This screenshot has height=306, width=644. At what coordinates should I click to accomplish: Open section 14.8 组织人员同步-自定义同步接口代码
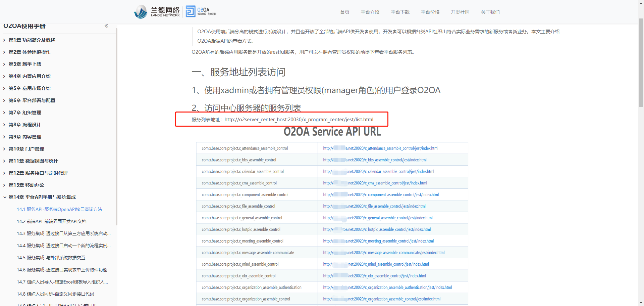(x=55, y=294)
